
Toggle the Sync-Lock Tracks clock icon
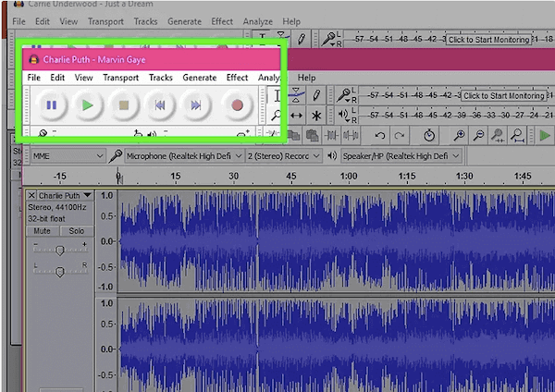(x=429, y=136)
